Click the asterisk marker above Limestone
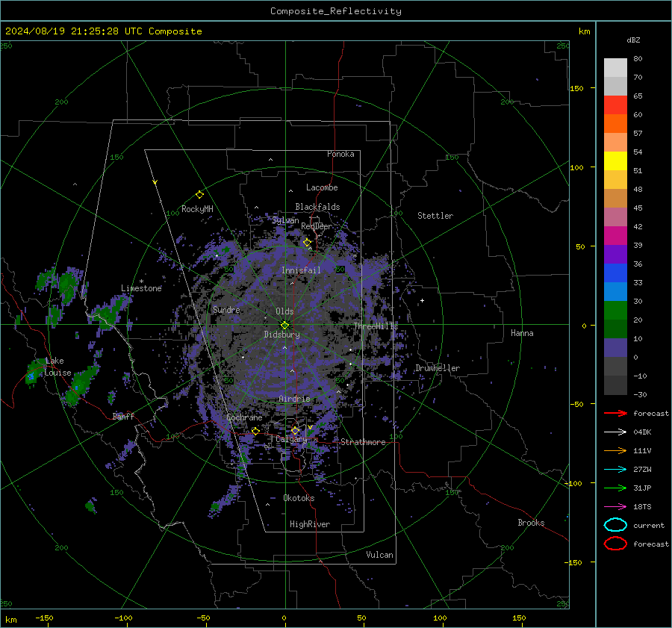 pyautogui.click(x=141, y=282)
